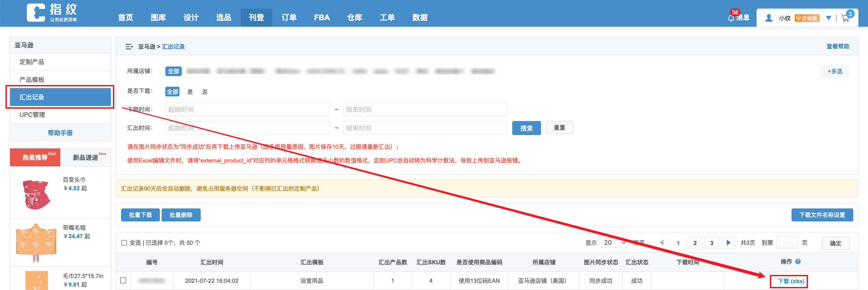
Task: Open the 仓库 nav tab
Action: pos(355,17)
